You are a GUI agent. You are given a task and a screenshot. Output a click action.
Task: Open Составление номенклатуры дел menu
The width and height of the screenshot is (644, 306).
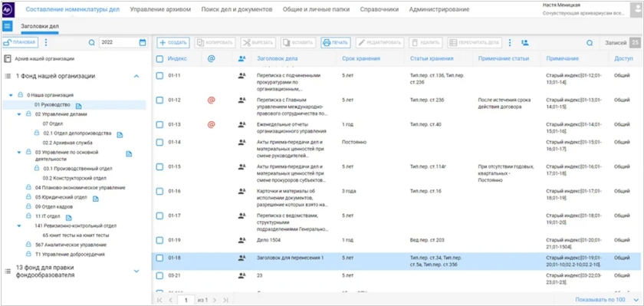click(x=73, y=9)
